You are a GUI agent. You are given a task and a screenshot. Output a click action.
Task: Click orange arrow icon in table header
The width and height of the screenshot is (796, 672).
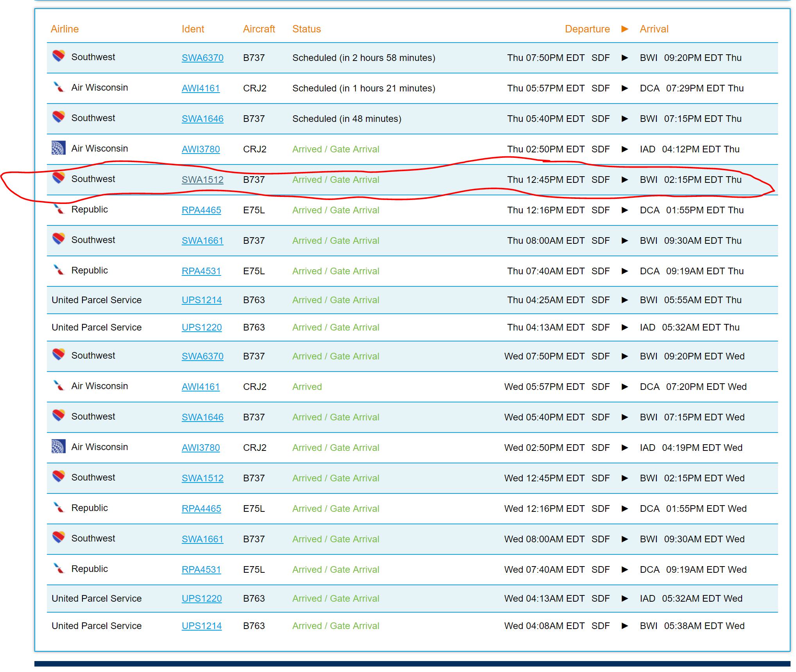(625, 29)
